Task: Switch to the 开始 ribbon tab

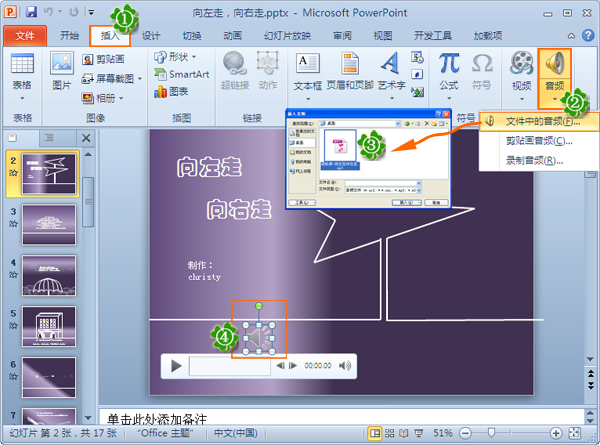Action: [x=69, y=36]
